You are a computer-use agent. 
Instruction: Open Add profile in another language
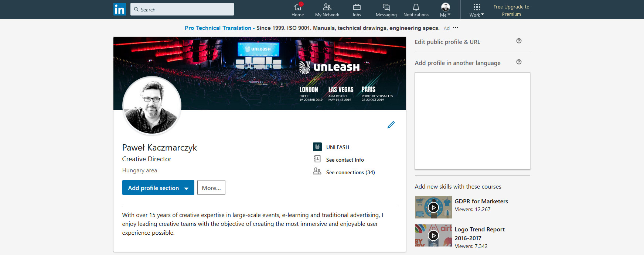click(x=457, y=63)
